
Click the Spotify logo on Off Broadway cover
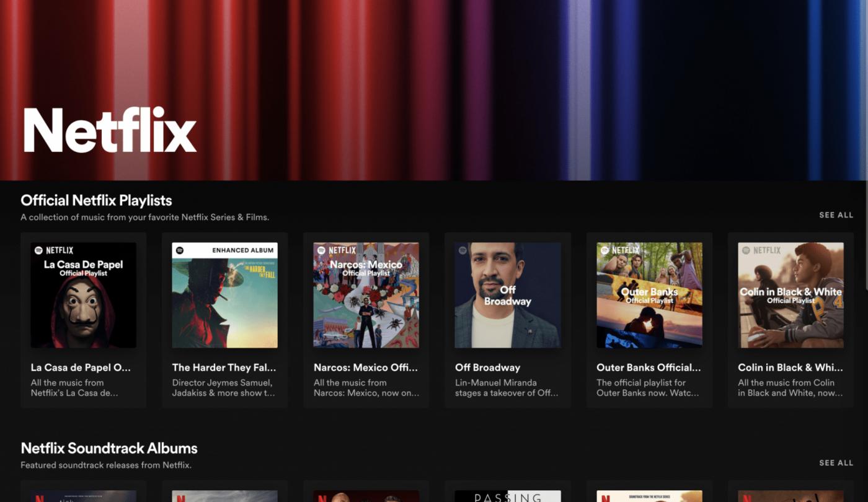[x=463, y=250]
